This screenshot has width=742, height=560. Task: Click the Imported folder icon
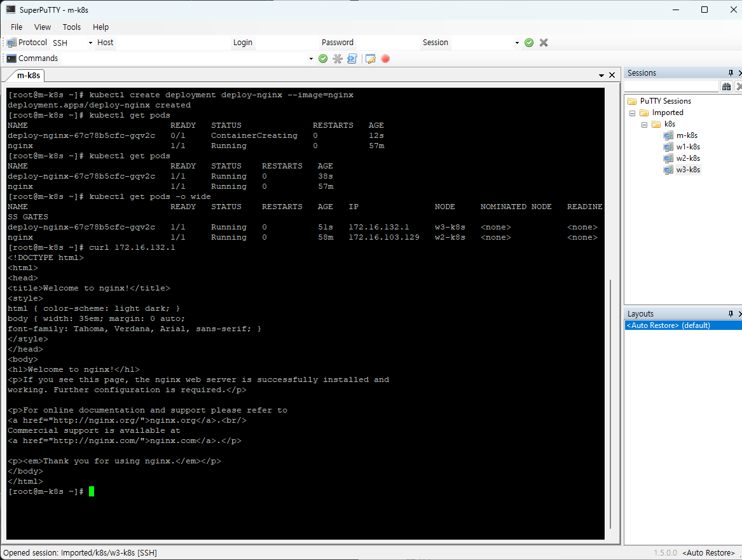(x=644, y=113)
